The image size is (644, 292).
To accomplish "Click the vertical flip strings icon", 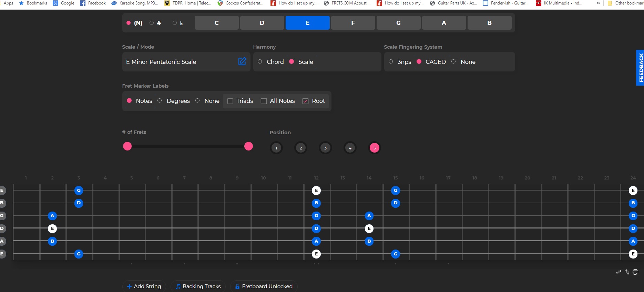I will 627,272.
